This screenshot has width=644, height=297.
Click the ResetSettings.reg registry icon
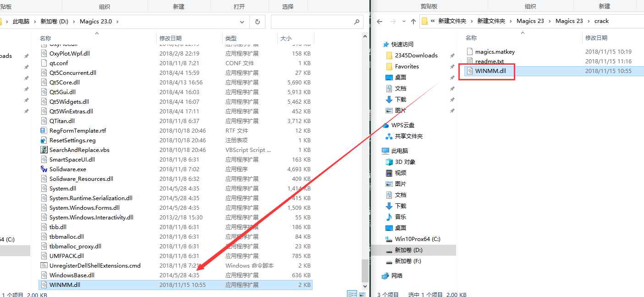click(44, 140)
